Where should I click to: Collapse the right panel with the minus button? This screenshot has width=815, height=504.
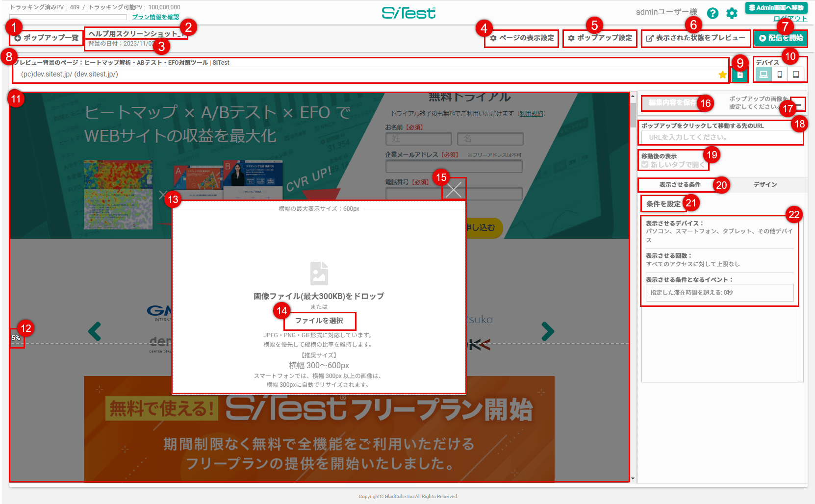pyautogui.click(x=799, y=104)
